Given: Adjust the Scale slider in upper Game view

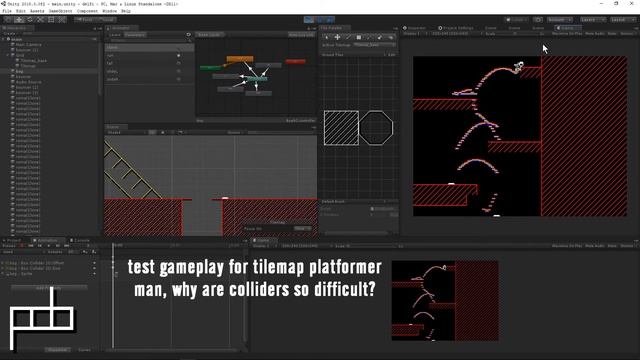Looking at the screenshot, I should [x=516, y=34].
